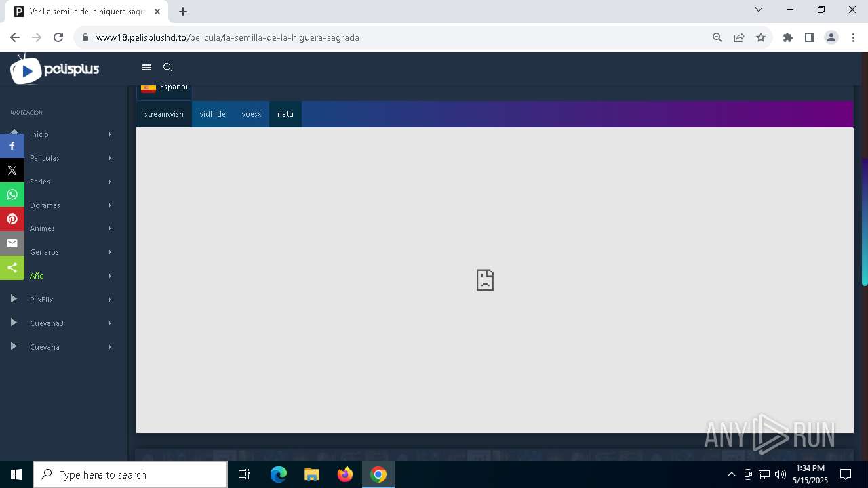The height and width of the screenshot is (488, 868).
Task: Share page on Pinterest
Action: click(12, 219)
